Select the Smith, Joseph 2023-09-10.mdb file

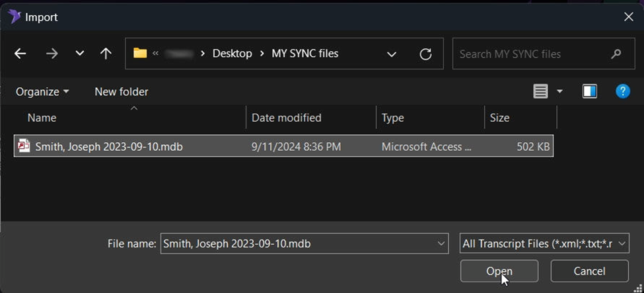point(109,147)
